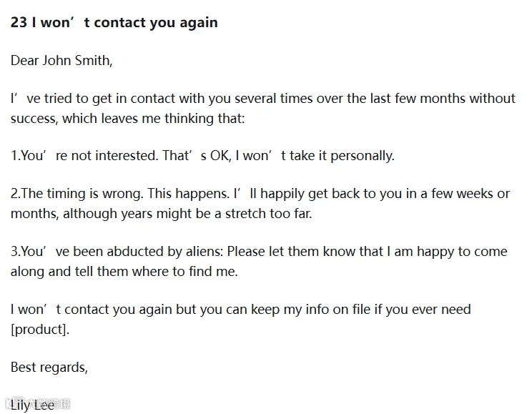Click the words "This happens."

(x=189, y=194)
